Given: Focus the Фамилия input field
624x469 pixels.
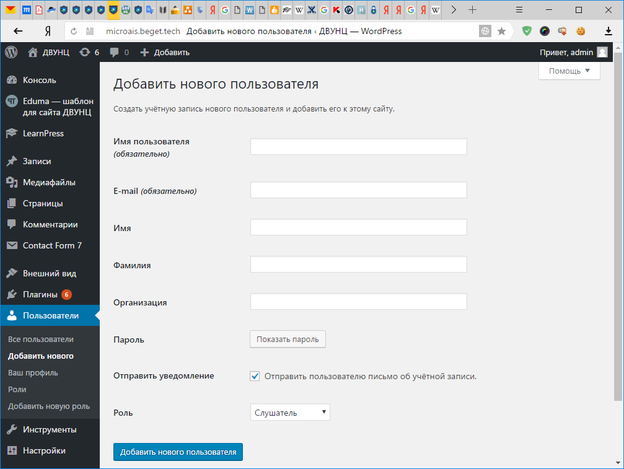Looking at the screenshot, I should pos(358,265).
